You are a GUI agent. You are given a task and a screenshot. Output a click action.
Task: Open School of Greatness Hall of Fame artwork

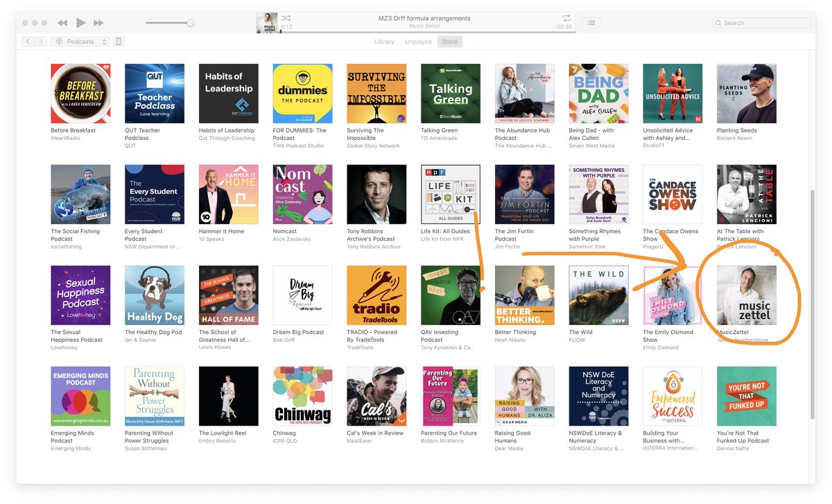coord(229,295)
